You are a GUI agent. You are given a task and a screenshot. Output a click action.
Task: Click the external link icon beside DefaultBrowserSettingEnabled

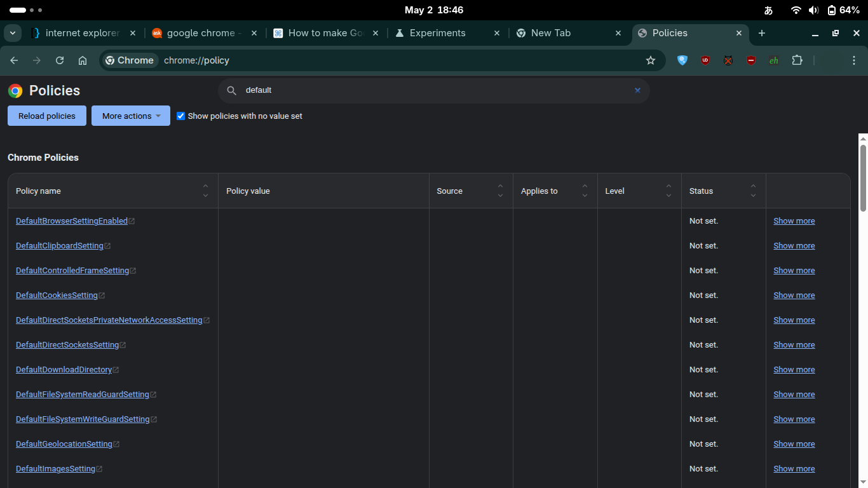pos(132,221)
